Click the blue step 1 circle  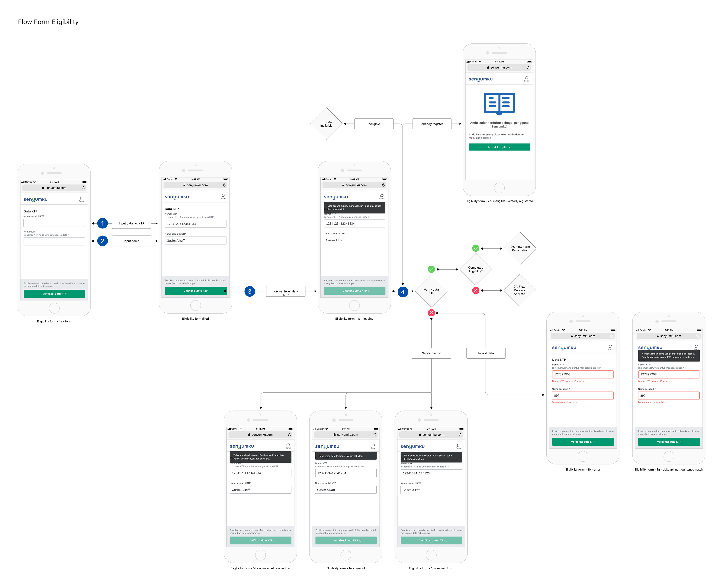click(102, 223)
